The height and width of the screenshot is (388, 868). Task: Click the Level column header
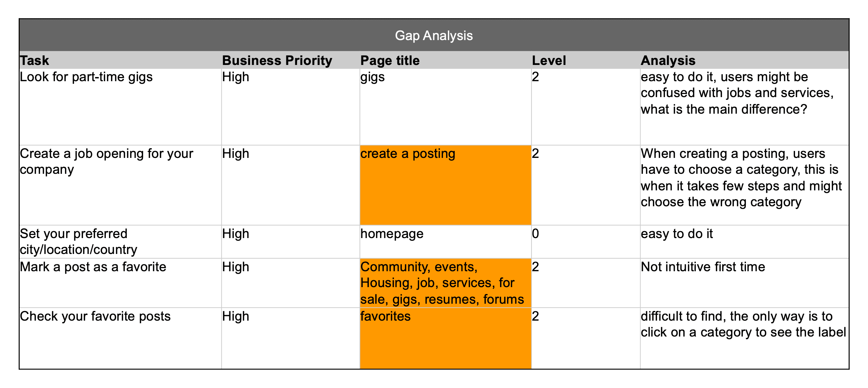549,60
